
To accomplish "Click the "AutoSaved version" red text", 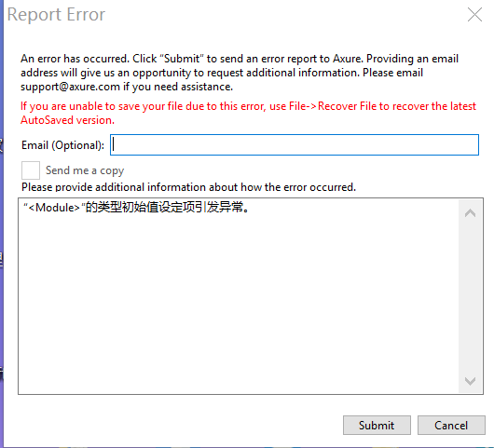I will 67,120.
